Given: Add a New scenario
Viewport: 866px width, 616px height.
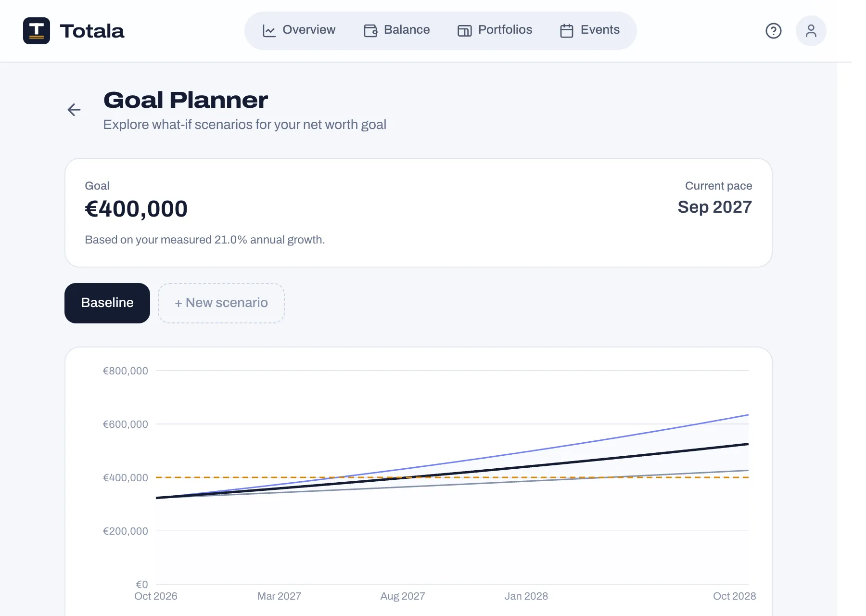Looking at the screenshot, I should 221,303.
